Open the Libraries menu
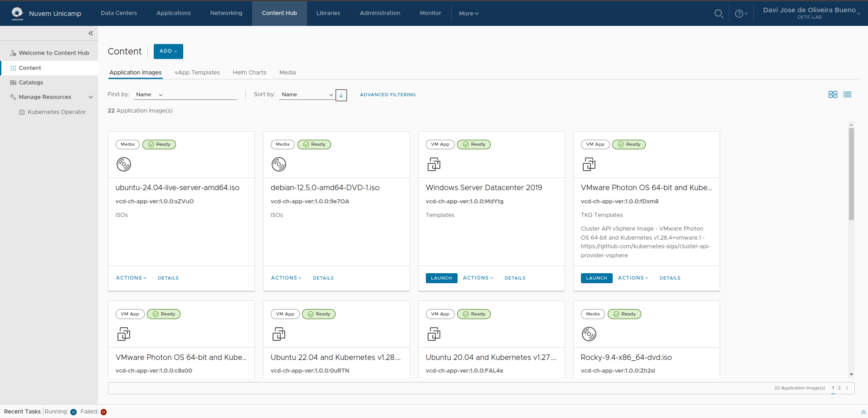 328,13
